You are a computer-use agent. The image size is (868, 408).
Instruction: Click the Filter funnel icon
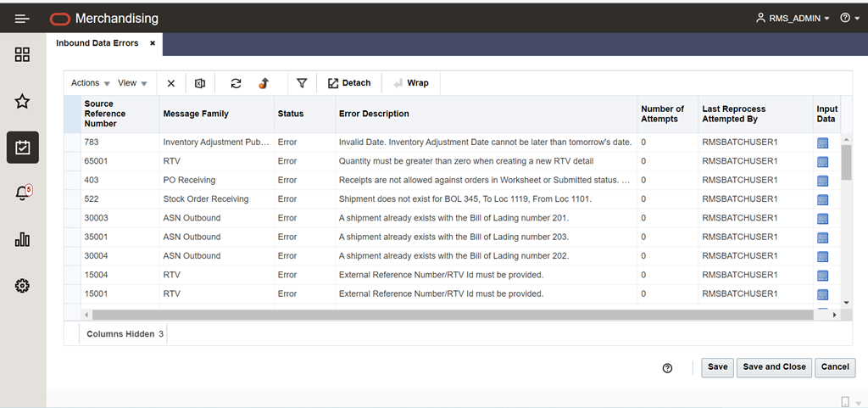[x=302, y=83]
